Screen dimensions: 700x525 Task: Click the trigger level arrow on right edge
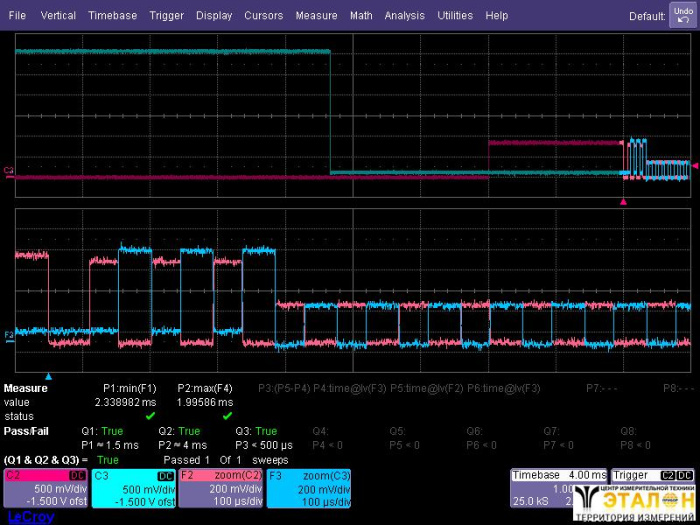point(695,165)
